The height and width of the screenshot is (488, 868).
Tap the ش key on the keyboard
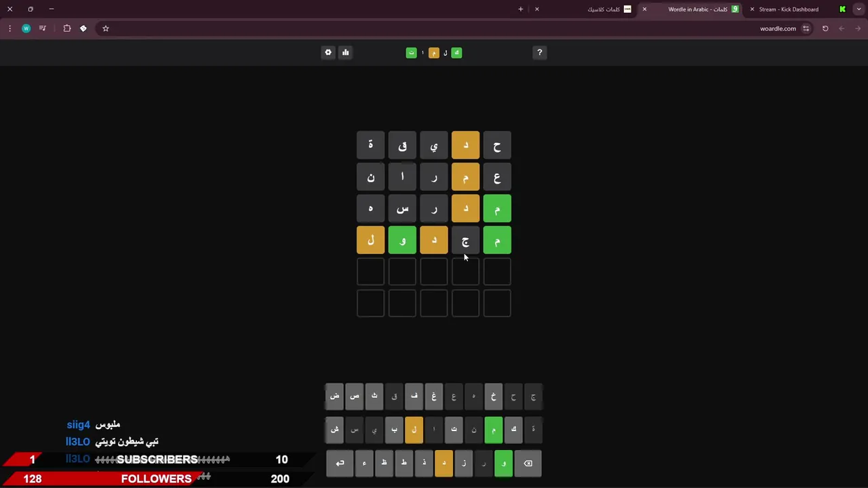(x=334, y=430)
